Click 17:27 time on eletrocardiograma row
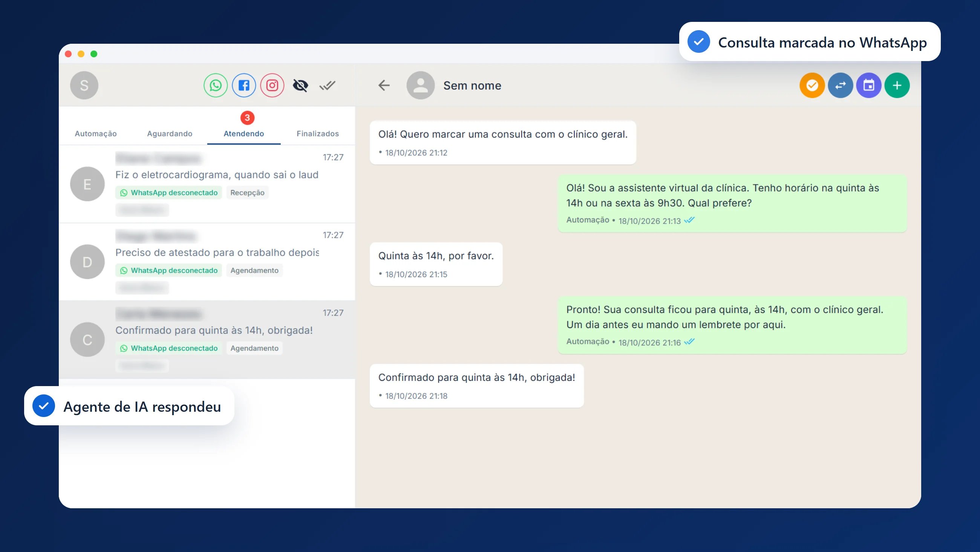This screenshot has width=980, height=552. click(333, 157)
